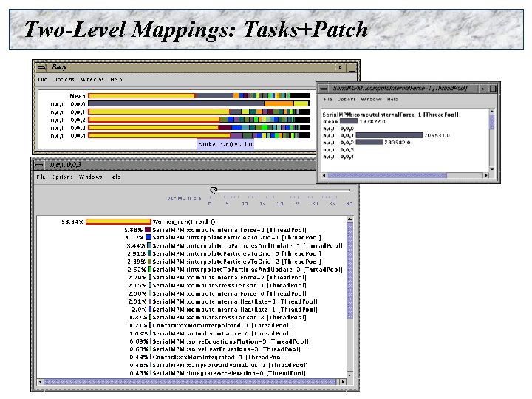Select SerialMPM::interpolateParticlesToGrid-1 row
This screenshot has height=399, width=532.
tap(237, 238)
